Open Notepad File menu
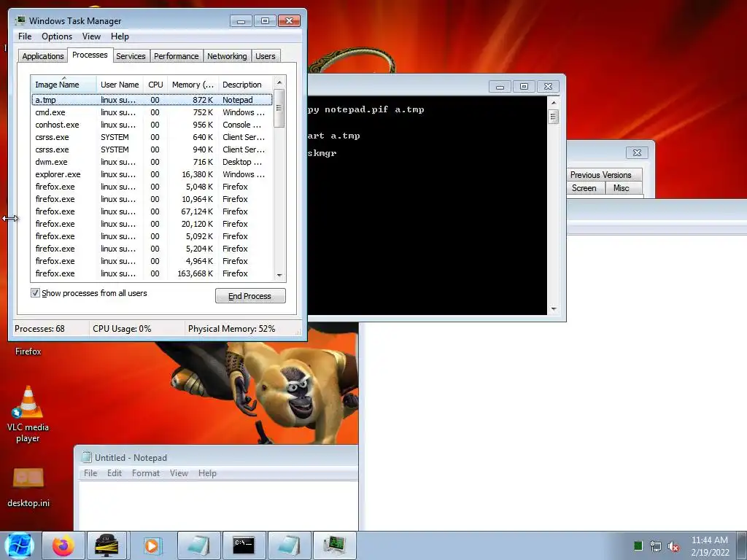747x560 pixels. tap(90, 472)
